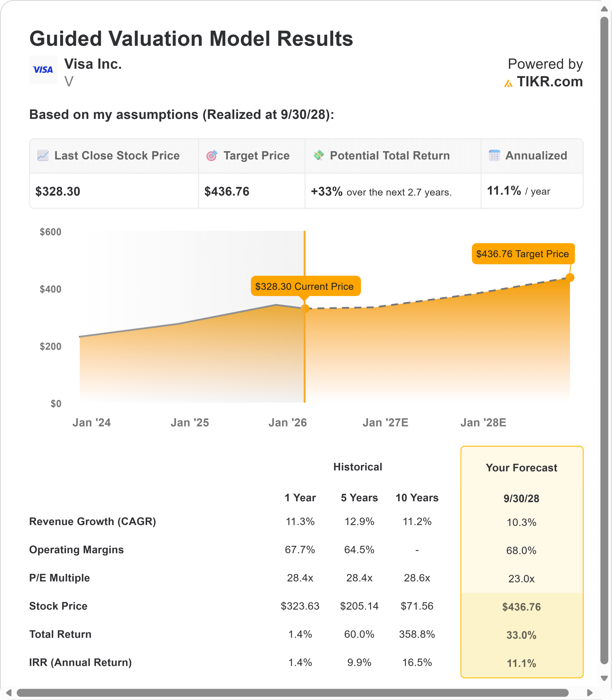Click the TIKR.com link text
Viewport: 612px width, 700px height.
549,82
